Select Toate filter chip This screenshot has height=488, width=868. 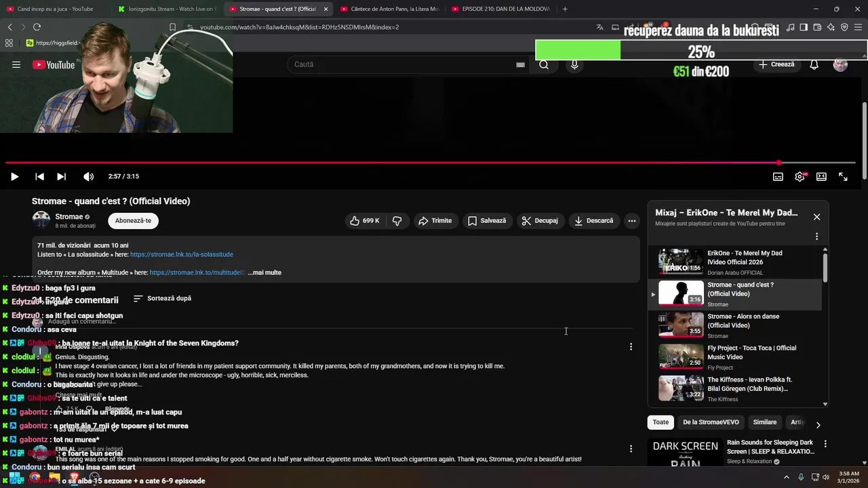pyautogui.click(x=660, y=422)
